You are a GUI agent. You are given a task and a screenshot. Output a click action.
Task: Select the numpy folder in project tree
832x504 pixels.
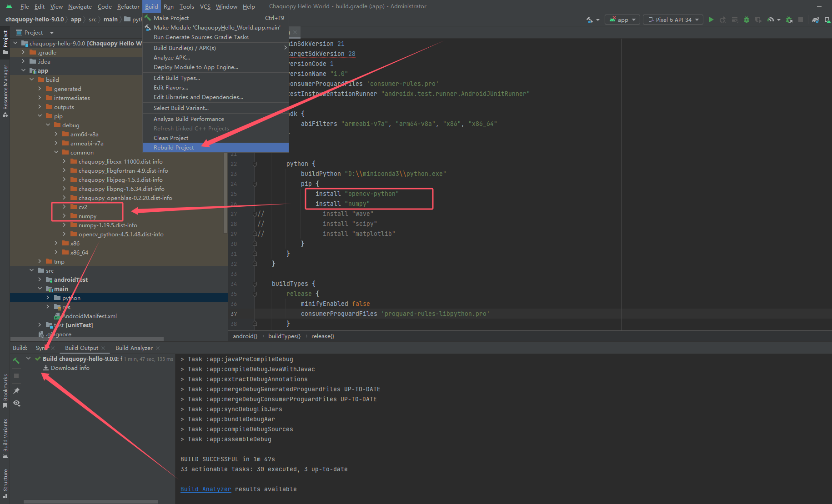coord(86,216)
